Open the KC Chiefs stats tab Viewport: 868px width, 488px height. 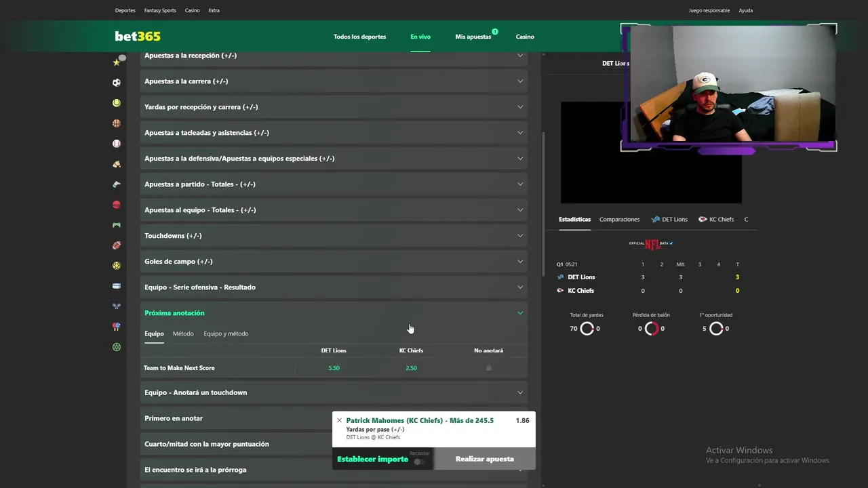(x=716, y=220)
